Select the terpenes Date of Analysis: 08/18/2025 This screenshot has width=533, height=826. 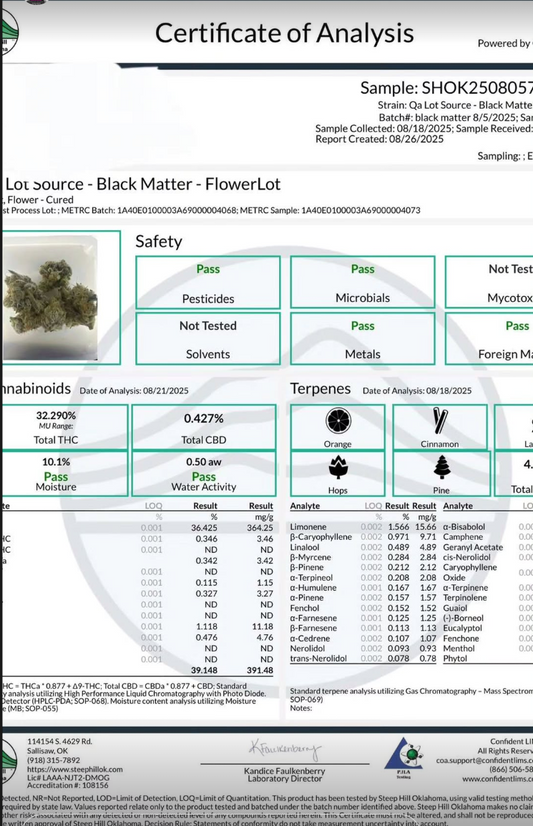[417, 391]
